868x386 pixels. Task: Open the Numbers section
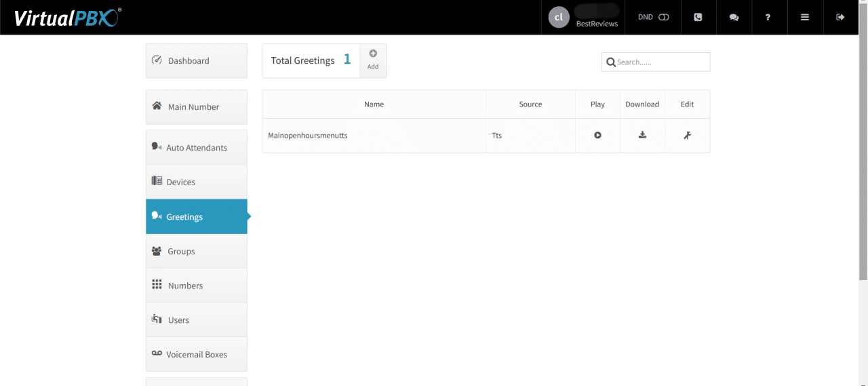click(197, 286)
